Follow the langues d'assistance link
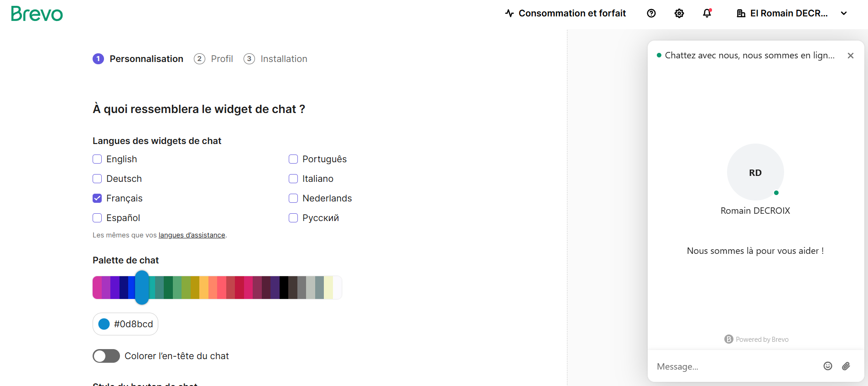 point(192,235)
